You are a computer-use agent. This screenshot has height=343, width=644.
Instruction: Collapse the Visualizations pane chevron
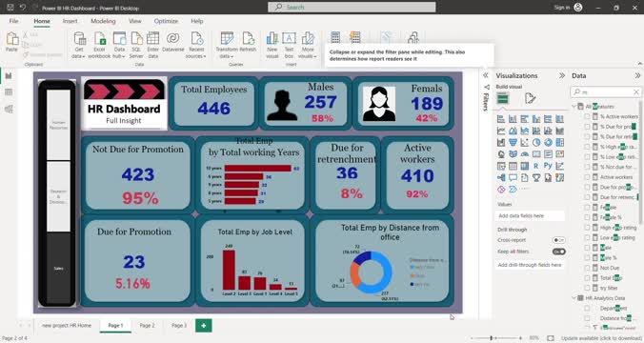562,75
